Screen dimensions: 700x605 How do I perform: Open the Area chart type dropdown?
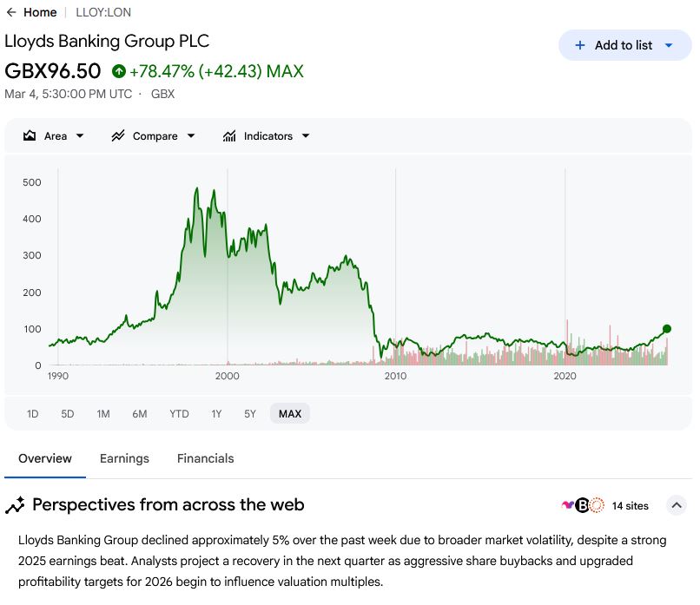coord(80,136)
